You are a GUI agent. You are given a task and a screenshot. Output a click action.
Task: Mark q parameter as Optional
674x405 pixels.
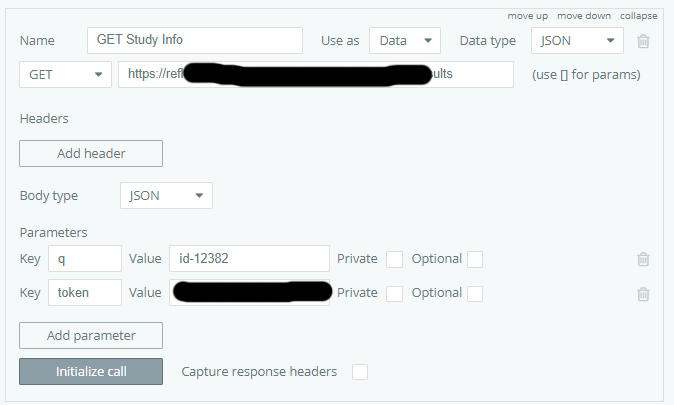(x=475, y=259)
